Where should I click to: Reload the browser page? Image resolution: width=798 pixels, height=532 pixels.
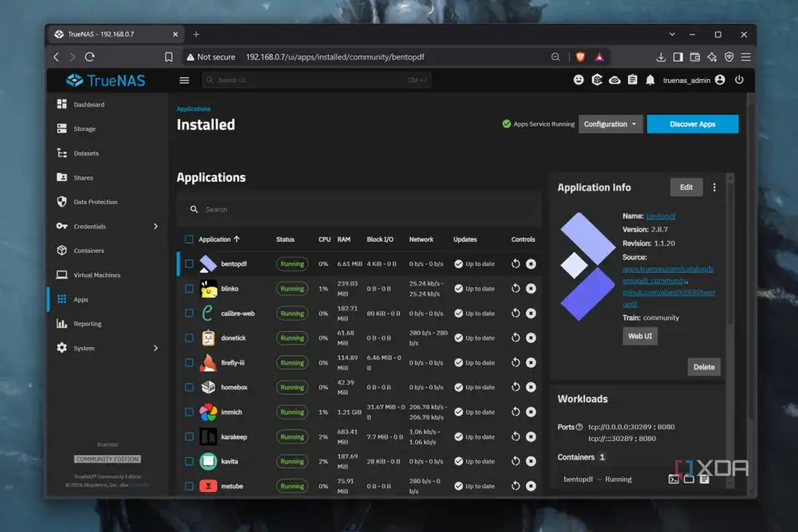90,57
